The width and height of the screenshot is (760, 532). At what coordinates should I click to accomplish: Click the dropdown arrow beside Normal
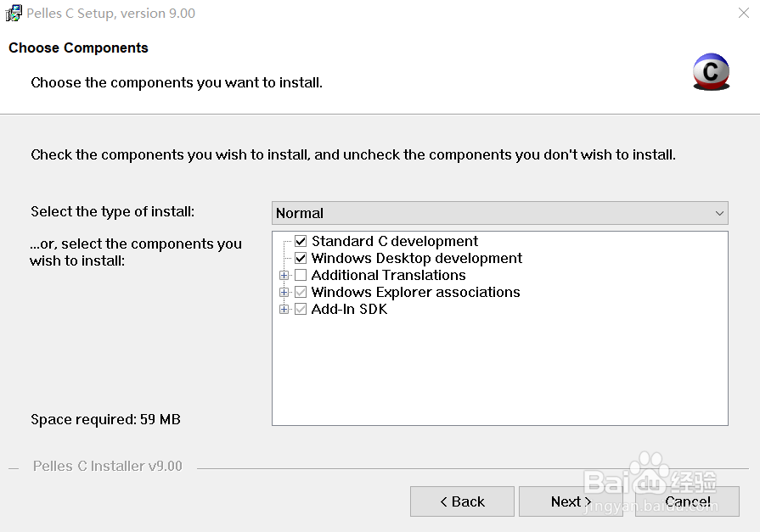pos(719,213)
